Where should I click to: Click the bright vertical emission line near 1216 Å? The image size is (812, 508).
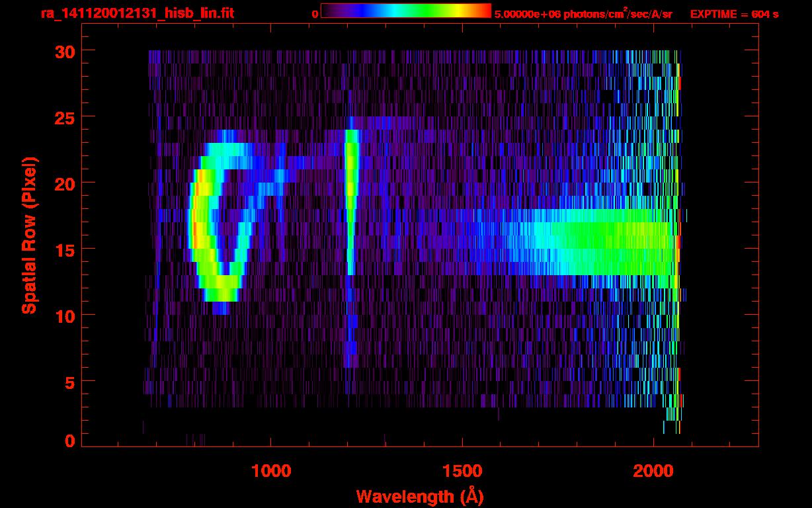[x=350, y=202]
